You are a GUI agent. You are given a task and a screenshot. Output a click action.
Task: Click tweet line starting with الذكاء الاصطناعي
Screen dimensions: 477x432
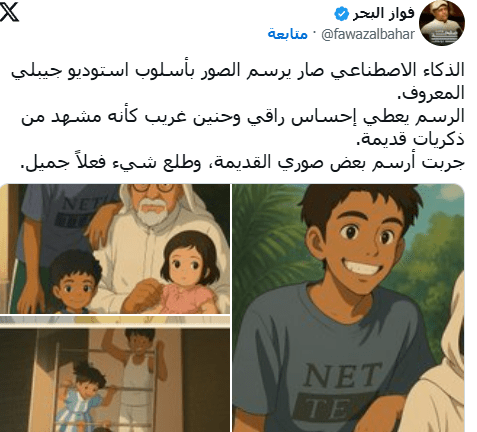(x=238, y=71)
